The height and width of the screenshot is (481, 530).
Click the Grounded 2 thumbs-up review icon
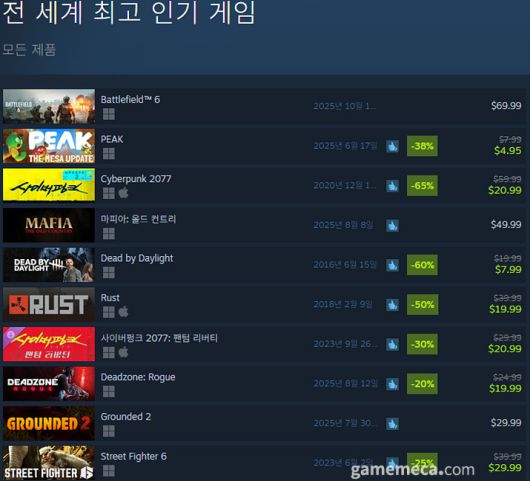[x=392, y=424]
